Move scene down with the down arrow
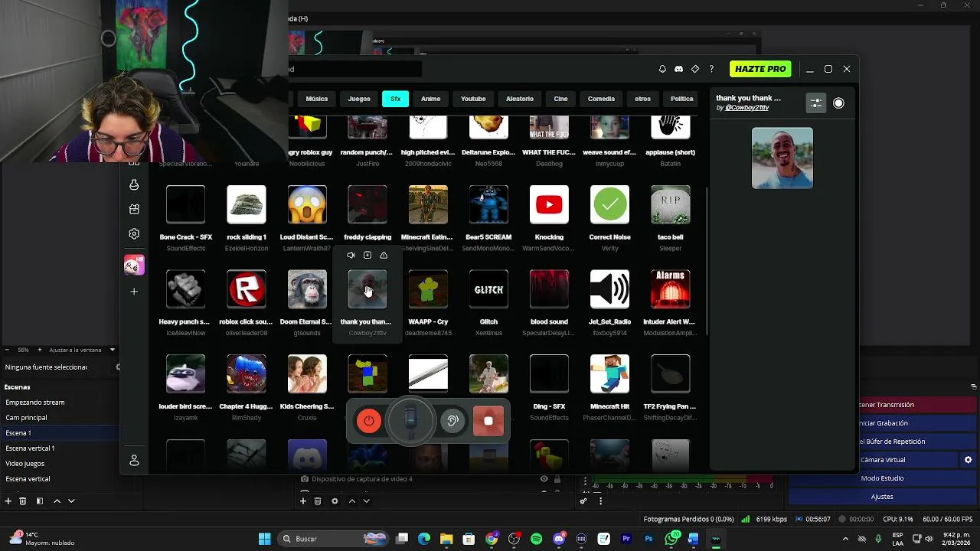The image size is (980, 551). click(x=71, y=501)
